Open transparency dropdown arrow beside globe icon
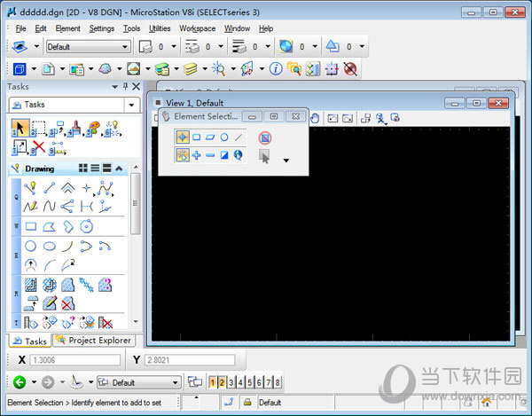Viewport: 532px width, 416px height. [315, 46]
